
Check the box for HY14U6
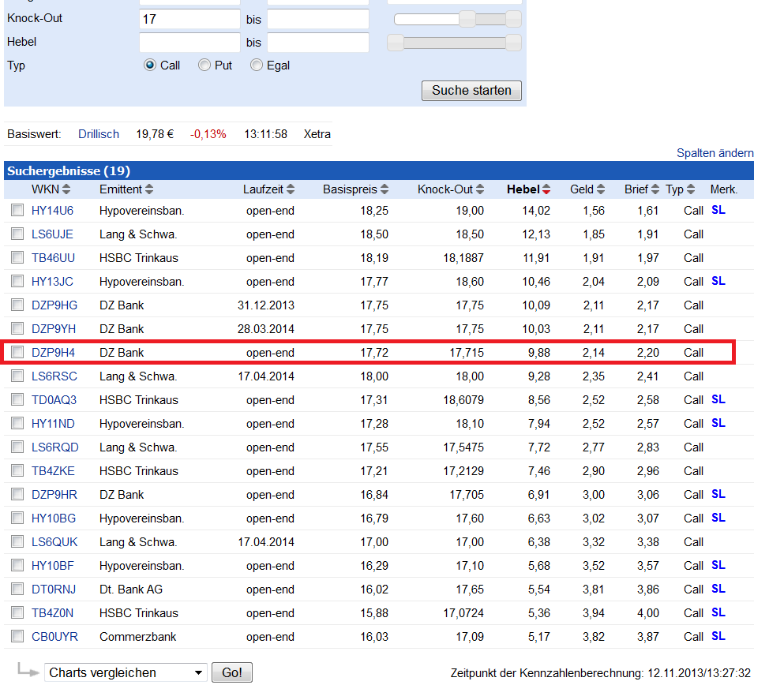point(17,211)
